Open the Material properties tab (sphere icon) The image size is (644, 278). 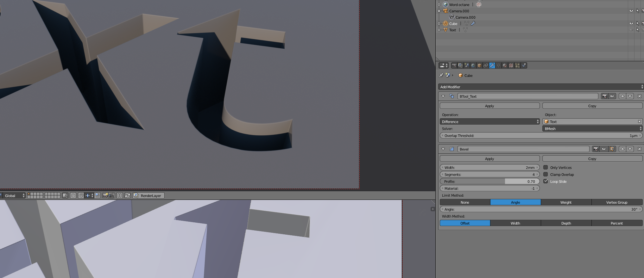[x=505, y=65]
